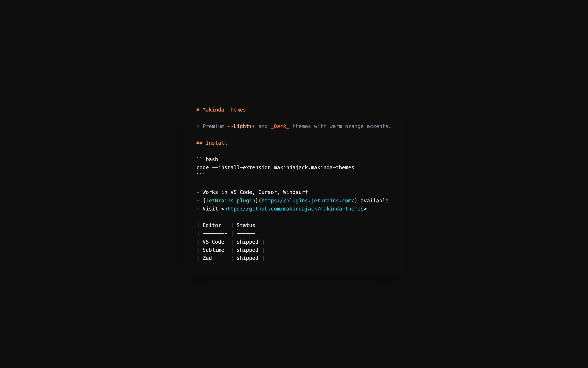Click the '# Makinda Themes' heading
Screen dimensions: 588x368
point(221,110)
